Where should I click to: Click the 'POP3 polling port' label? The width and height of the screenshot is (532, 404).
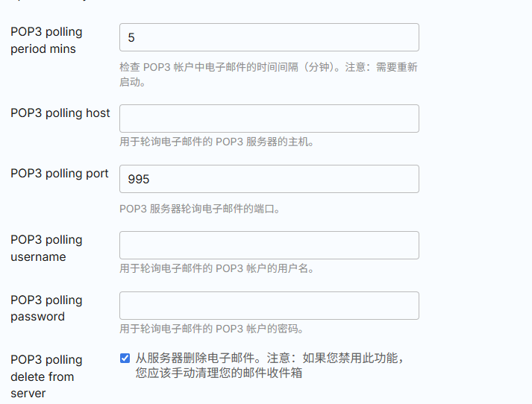[60, 173]
